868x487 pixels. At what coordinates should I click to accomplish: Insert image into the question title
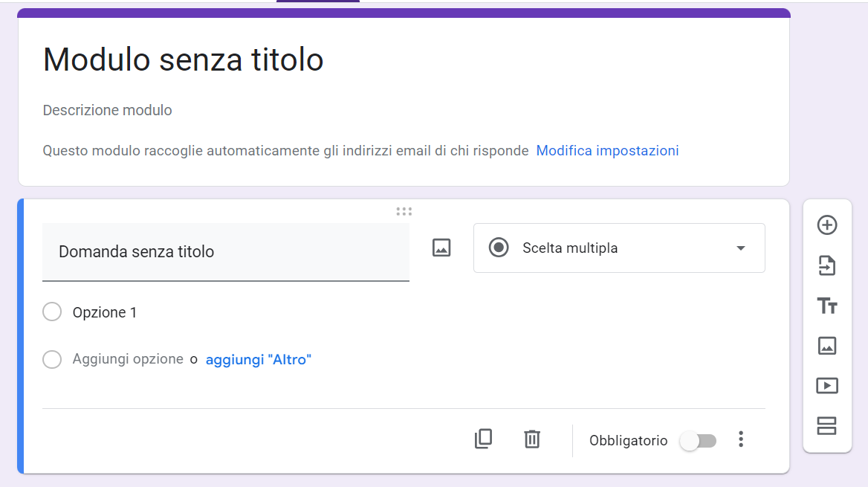[441, 248]
